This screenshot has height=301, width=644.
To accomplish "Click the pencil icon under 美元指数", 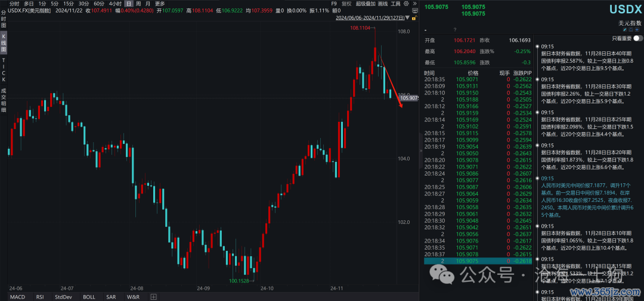I will tap(625, 30).
